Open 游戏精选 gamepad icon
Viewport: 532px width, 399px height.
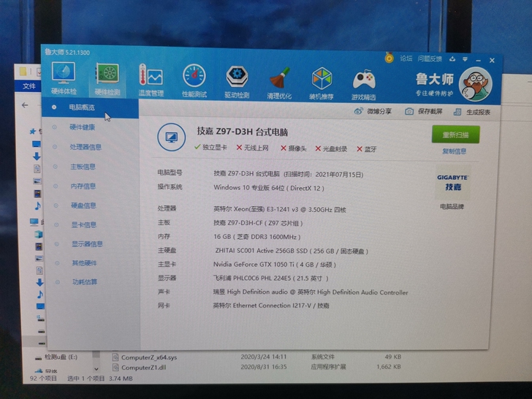point(364,85)
